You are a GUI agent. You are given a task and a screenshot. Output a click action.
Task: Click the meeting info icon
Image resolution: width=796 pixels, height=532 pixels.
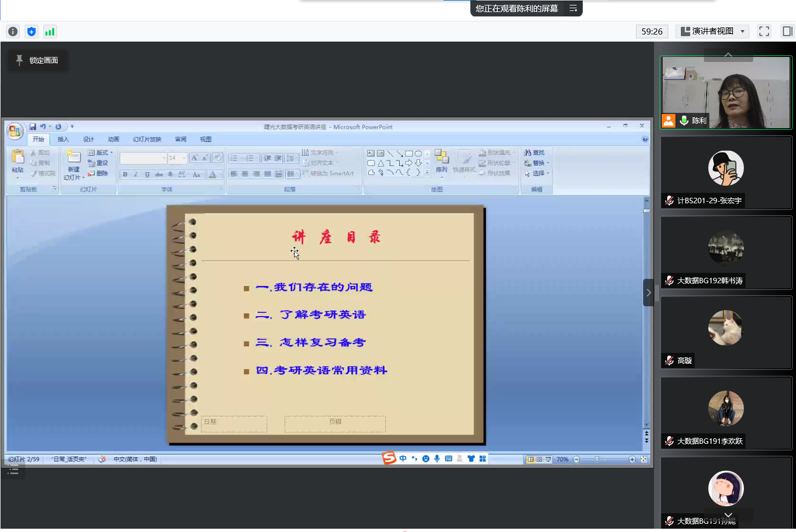[13, 32]
